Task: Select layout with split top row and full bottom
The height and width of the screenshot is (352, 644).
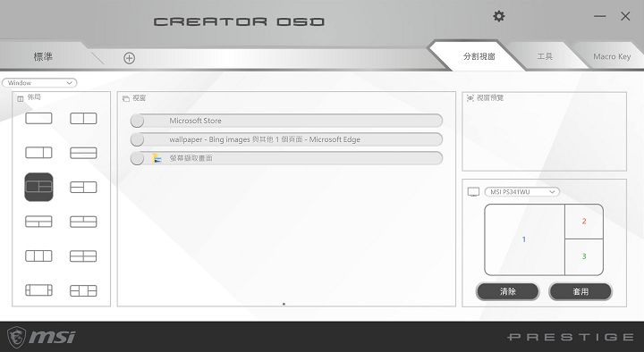Action: [x=83, y=222]
